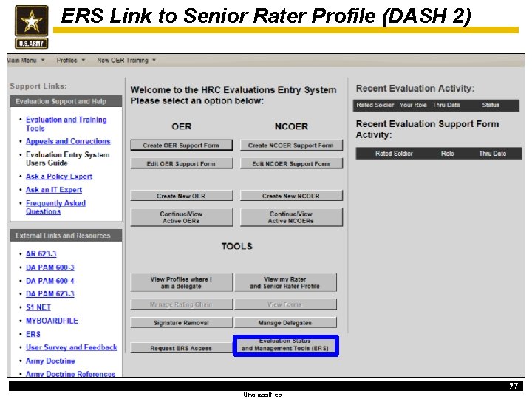Click Edit NCOER Support Form button
Viewport: 532px width, 399px height.
pyautogui.click(x=291, y=163)
